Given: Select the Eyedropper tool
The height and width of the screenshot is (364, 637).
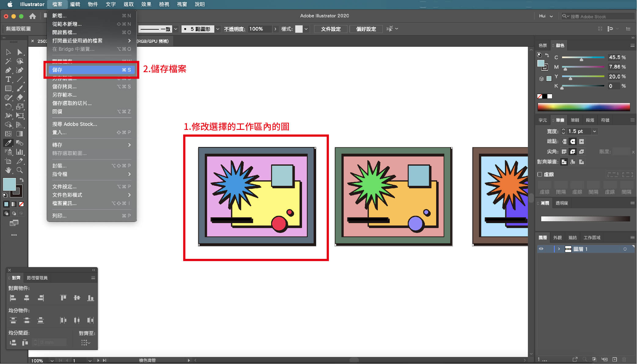Looking at the screenshot, I should (x=8, y=143).
